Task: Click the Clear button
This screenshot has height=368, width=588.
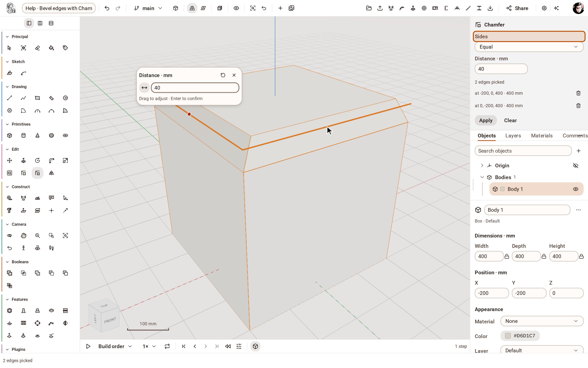Action: coord(510,120)
